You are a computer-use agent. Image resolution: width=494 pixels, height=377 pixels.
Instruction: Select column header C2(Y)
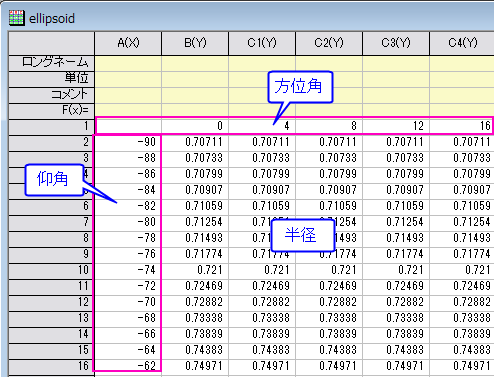[329, 43]
